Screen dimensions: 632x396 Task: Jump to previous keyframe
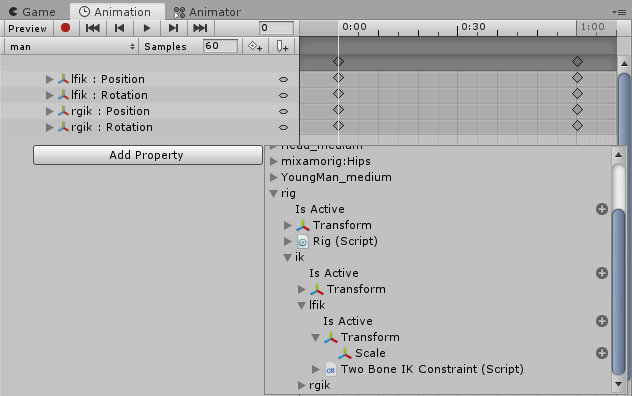[x=119, y=28]
